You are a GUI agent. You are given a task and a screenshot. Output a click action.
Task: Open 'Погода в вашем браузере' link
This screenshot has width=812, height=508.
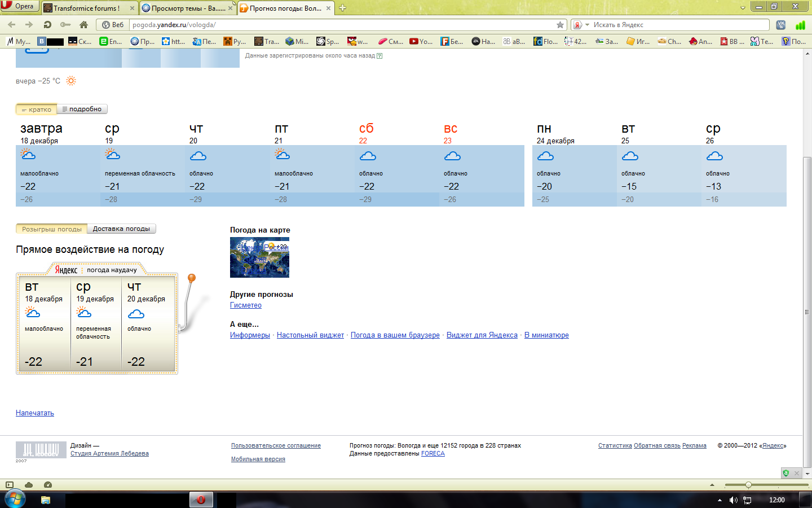[395, 335]
